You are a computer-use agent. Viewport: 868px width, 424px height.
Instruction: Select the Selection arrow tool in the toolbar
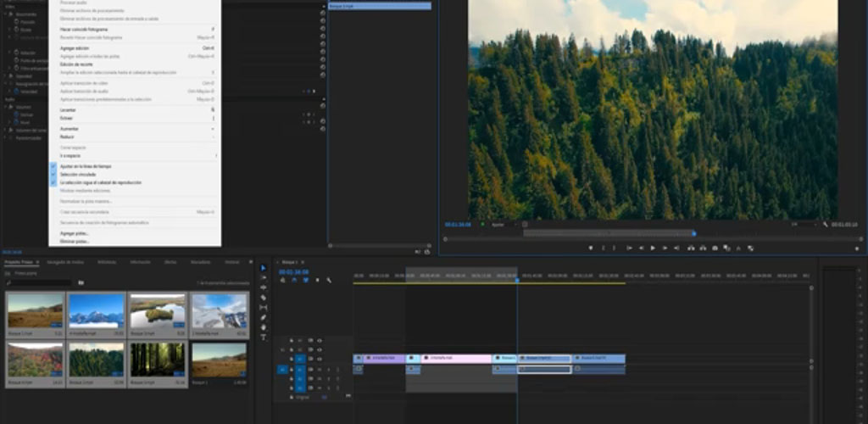pyautogui.click(x=263, y=268)
